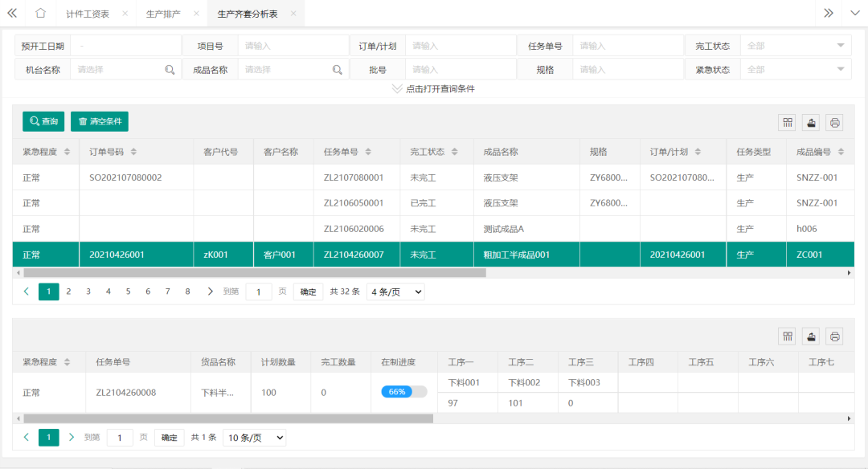Open the 紧急状态 dropdown filter
Viewport: 868px width, 469px height.
pyautogui.click(x=840, y=70)
